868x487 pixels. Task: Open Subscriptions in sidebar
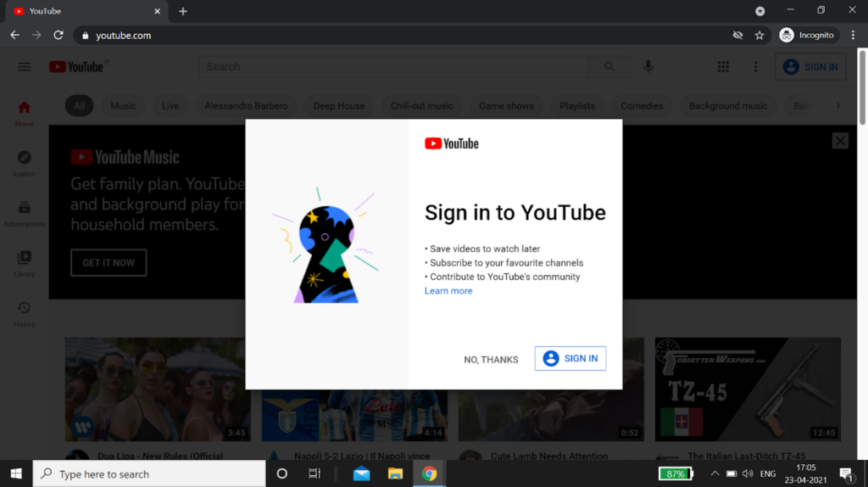click(x=25, y=213)
